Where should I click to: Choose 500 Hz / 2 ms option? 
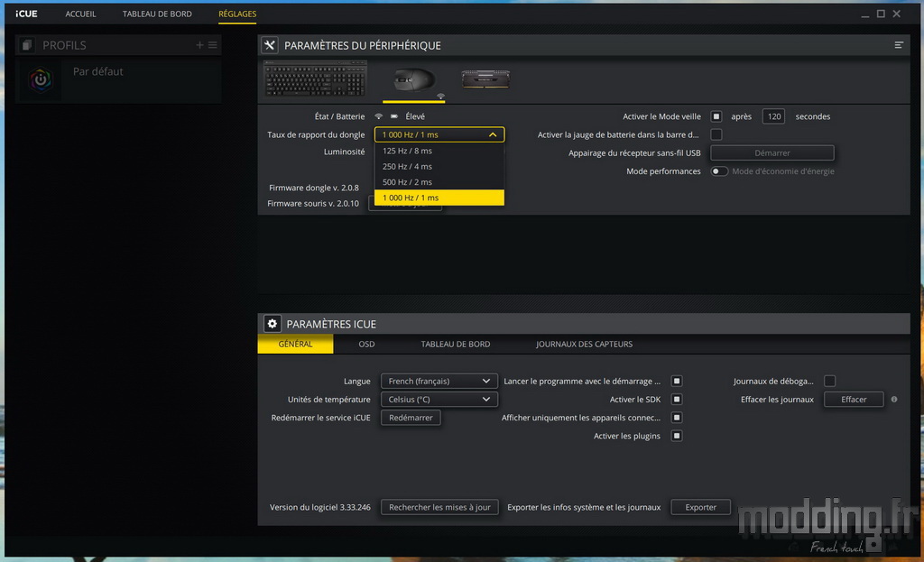(439, 182)
